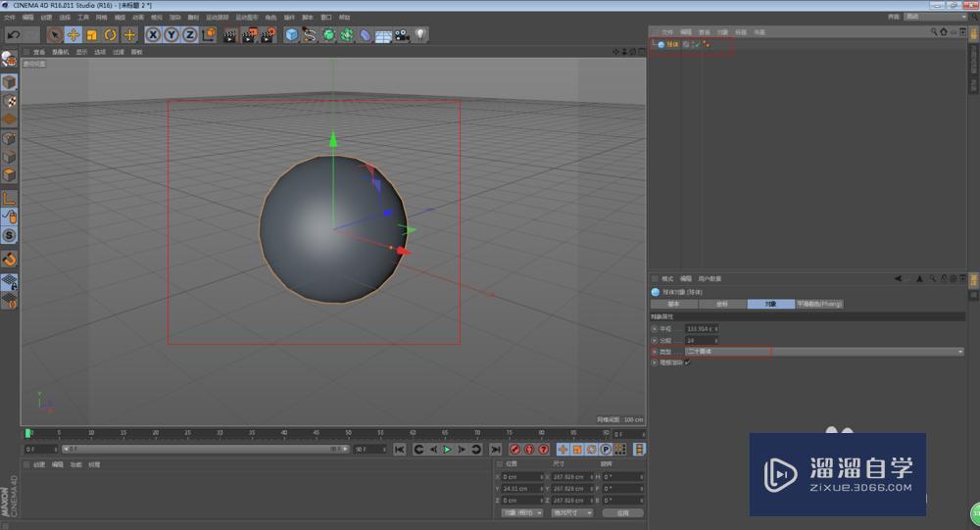Open the Select menu in menu bar
The height and width of the screenshot is (530, 980).
click(x=65, y=18)
